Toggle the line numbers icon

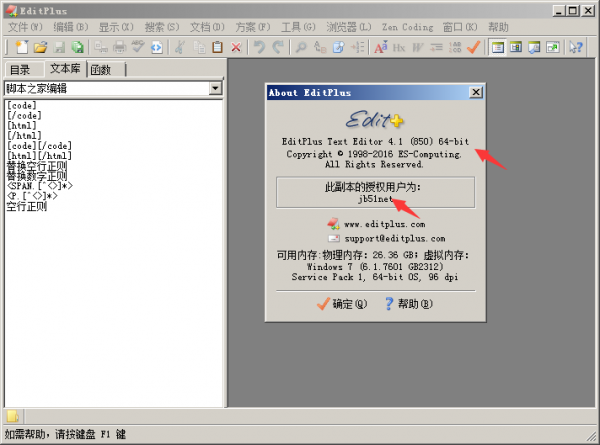tap(455, 47)
